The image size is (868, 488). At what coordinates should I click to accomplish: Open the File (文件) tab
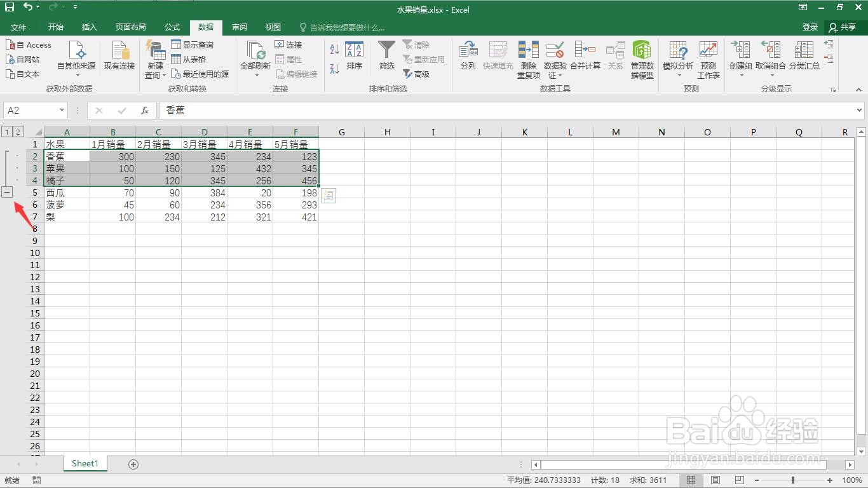(x=18, y=27)
